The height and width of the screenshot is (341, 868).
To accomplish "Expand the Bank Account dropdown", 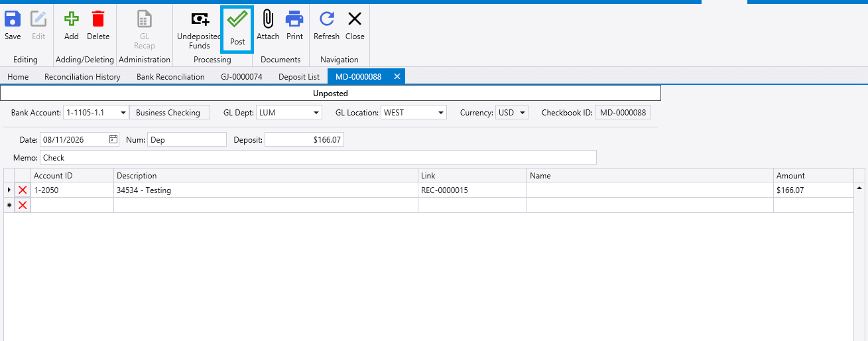I will [x=123, y=113].
